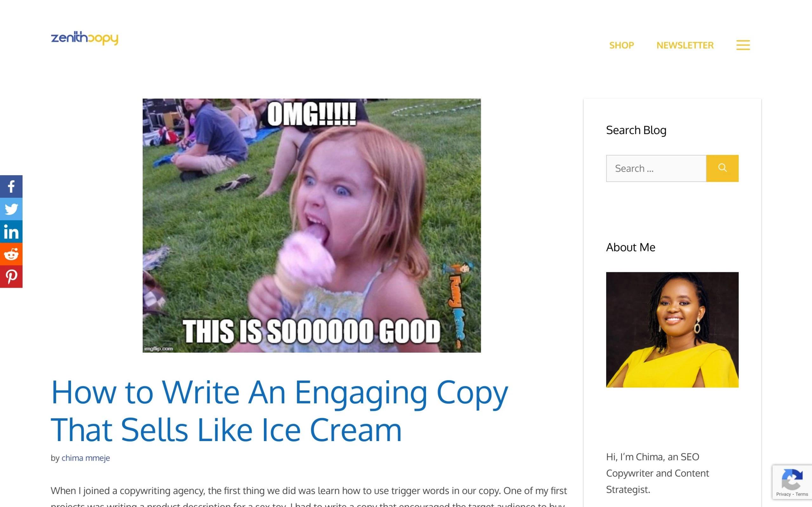Click the About Me heading

tap(631, 247)
